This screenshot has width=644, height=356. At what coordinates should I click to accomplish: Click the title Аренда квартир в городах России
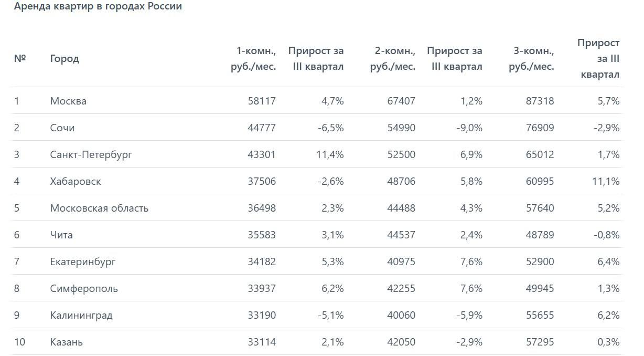tap(98, 7)
